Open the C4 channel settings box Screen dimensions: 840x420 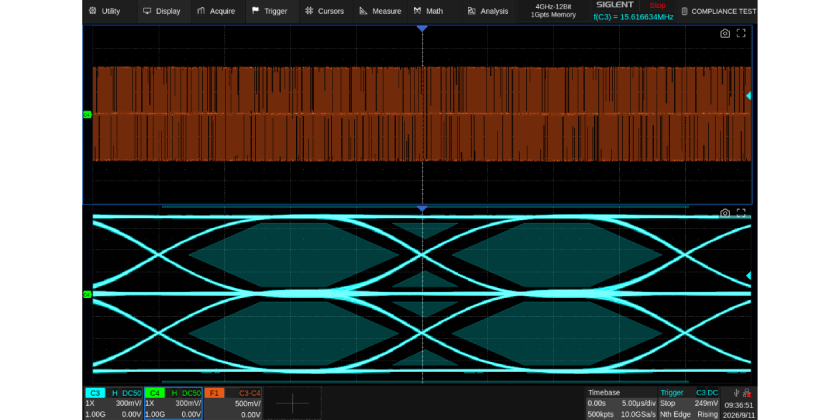pos(173,403)
